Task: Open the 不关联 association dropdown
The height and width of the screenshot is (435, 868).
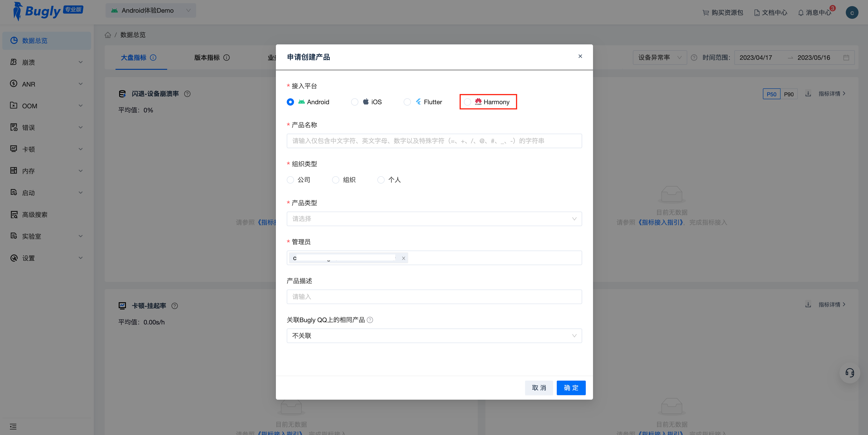Action: click(x=434, y=336)
